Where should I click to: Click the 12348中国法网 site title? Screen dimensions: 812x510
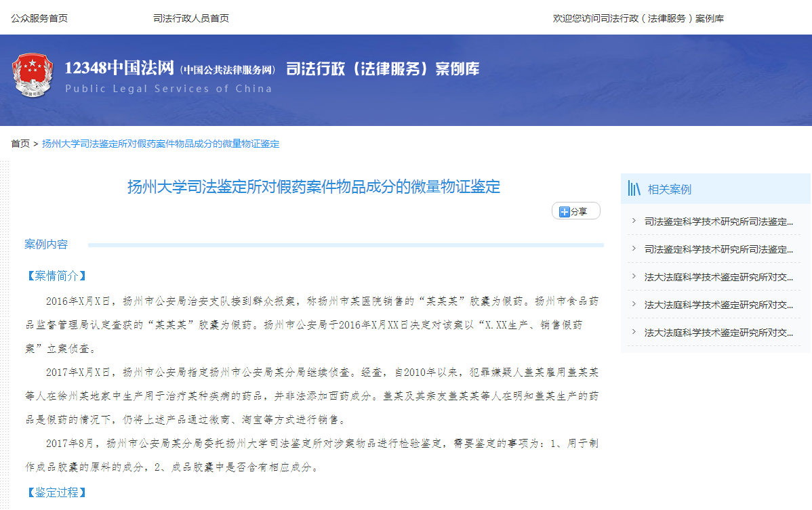119,68
